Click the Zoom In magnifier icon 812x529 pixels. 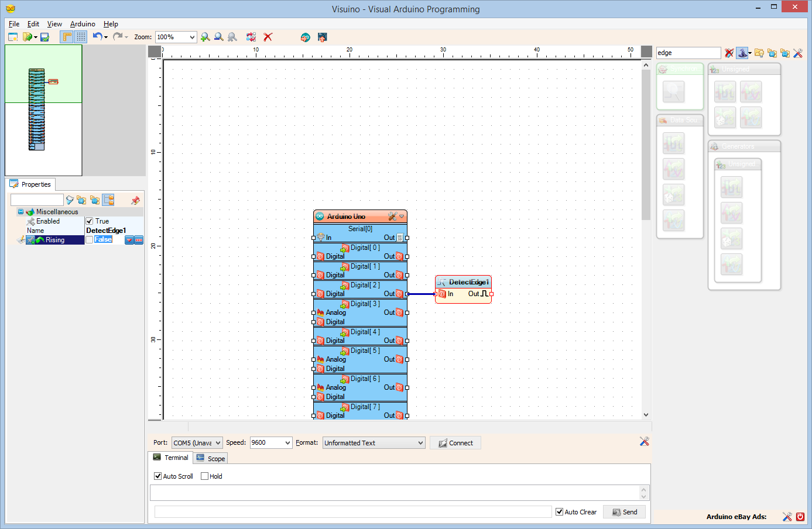click(x=205, y=36)
